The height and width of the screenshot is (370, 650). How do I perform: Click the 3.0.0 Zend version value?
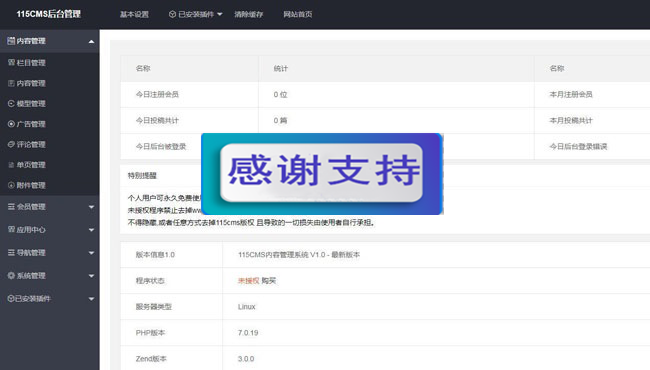tap(246, 359)
